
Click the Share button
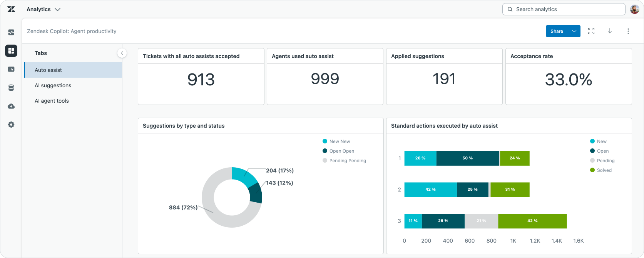point(557,31)
